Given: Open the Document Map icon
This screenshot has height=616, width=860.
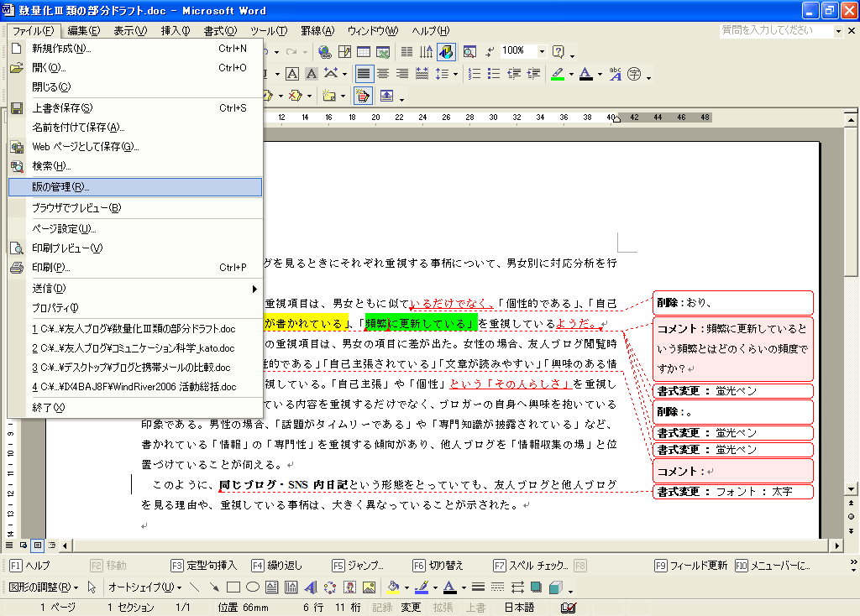Looking at the screenshot, I should pos(469,51).
